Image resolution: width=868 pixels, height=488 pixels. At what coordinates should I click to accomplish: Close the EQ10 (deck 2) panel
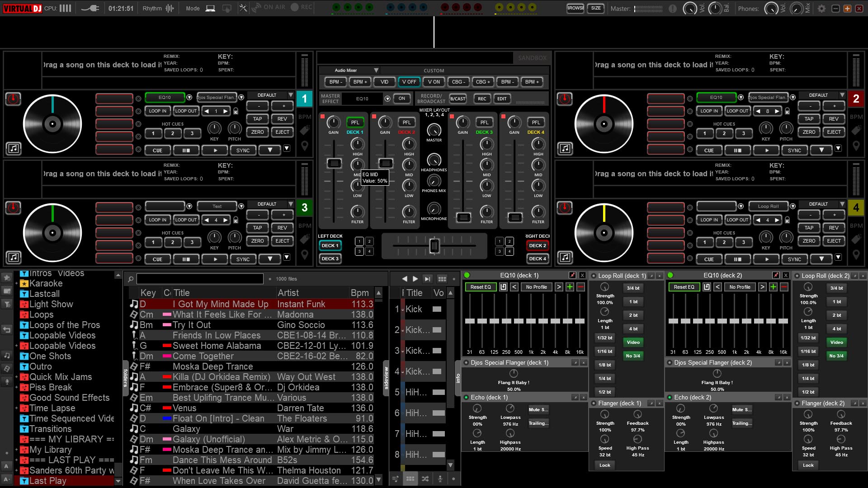(x=786, y=275)
